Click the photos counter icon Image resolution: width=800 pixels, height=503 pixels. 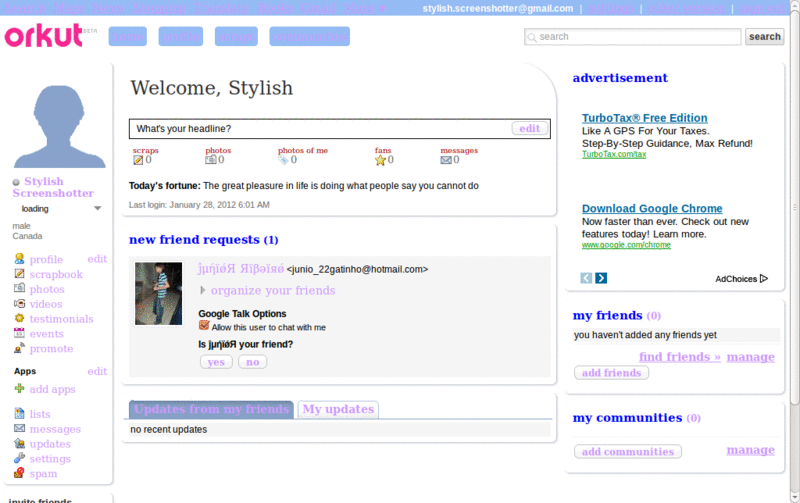coord(210,160)
